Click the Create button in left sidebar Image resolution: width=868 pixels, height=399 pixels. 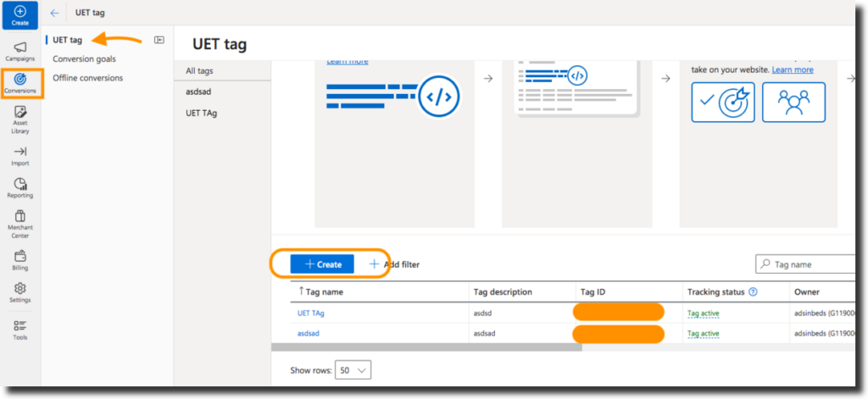(19, 15)
